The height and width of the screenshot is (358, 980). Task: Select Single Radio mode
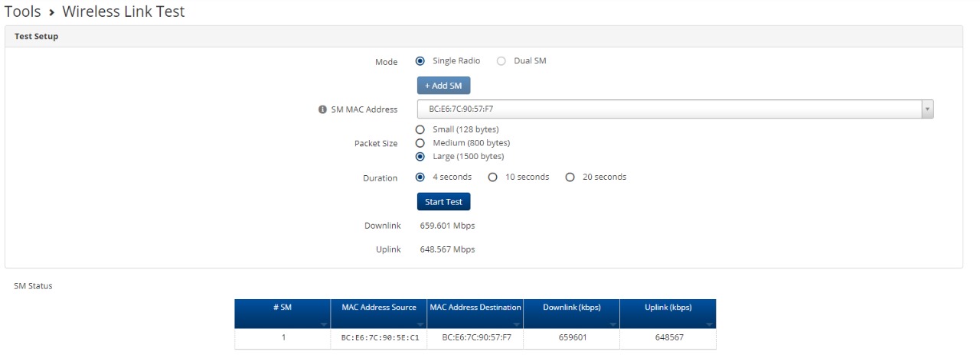420,61
